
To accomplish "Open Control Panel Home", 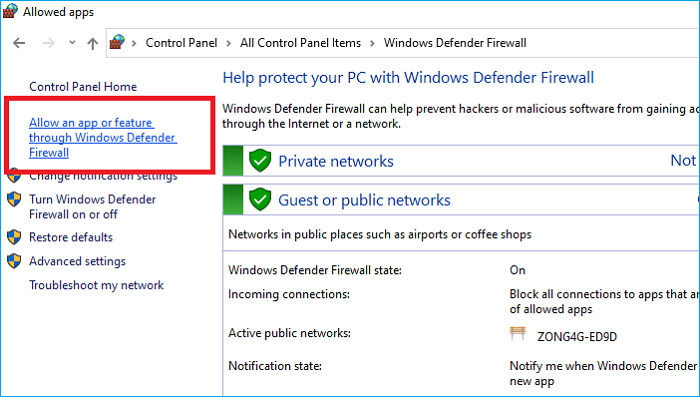I will coord(83,87).
